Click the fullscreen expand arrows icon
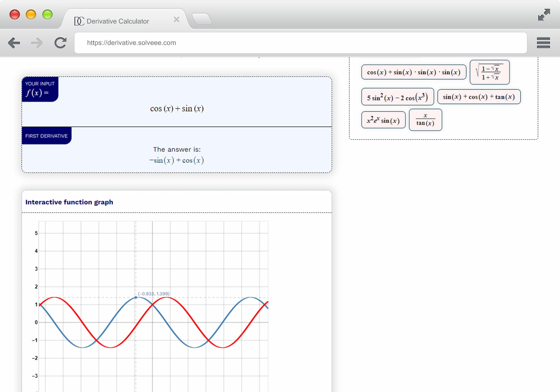Image resolution: width=560 pixels, height=392 pixels. coord(544,15)
